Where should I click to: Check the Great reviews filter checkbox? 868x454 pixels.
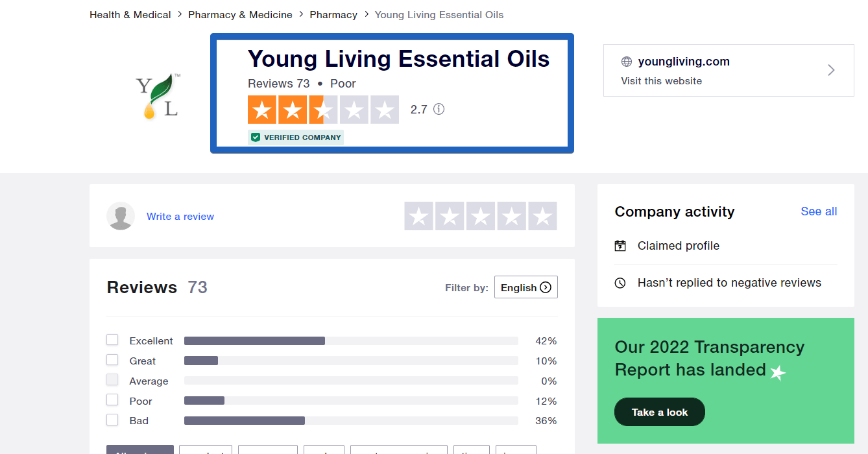coord(112,360)
